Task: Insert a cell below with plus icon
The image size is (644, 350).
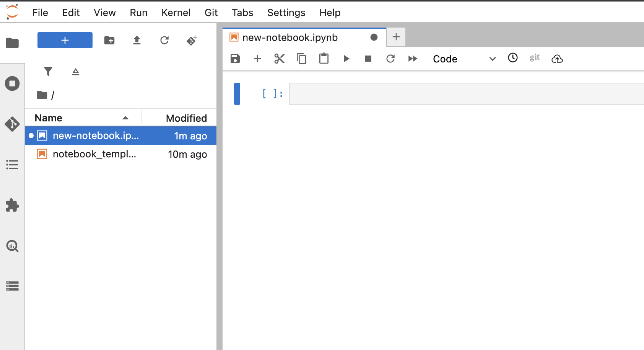Action: pyautogui.click(x=257, y=59)
